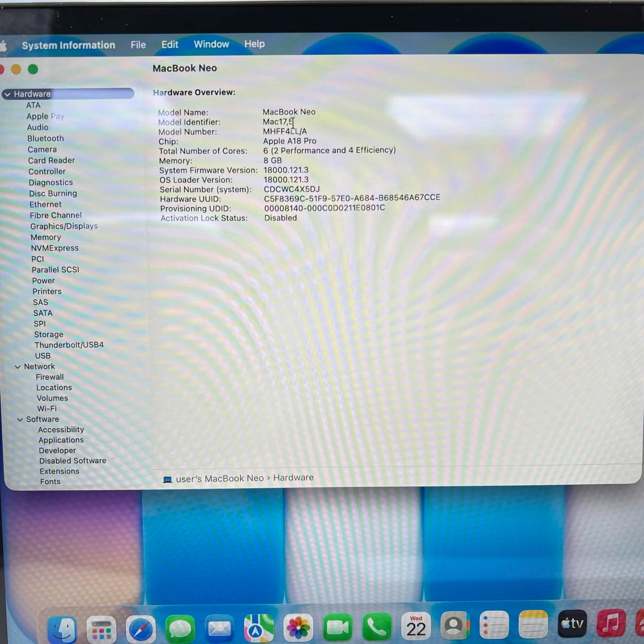Click user's MacBook Neo in path bar
This screenshot has height=644, width=644.
[x=220, y=479]
